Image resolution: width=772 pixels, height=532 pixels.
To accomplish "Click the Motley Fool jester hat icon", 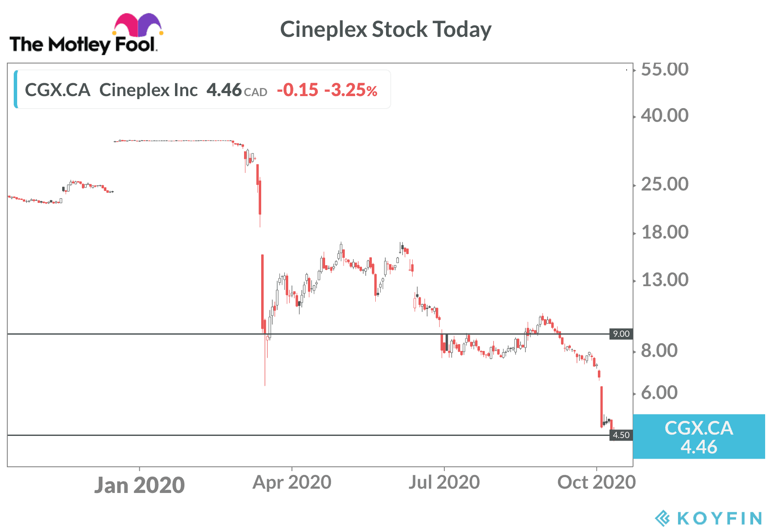I will coord(138,25).
